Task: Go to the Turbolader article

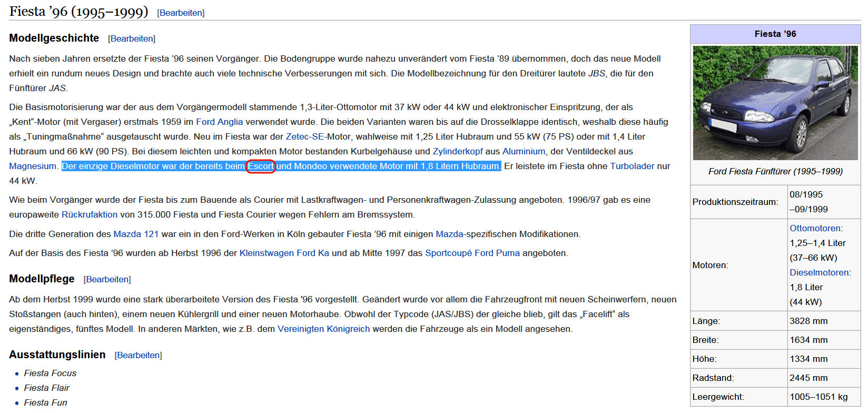Action: 632,166
